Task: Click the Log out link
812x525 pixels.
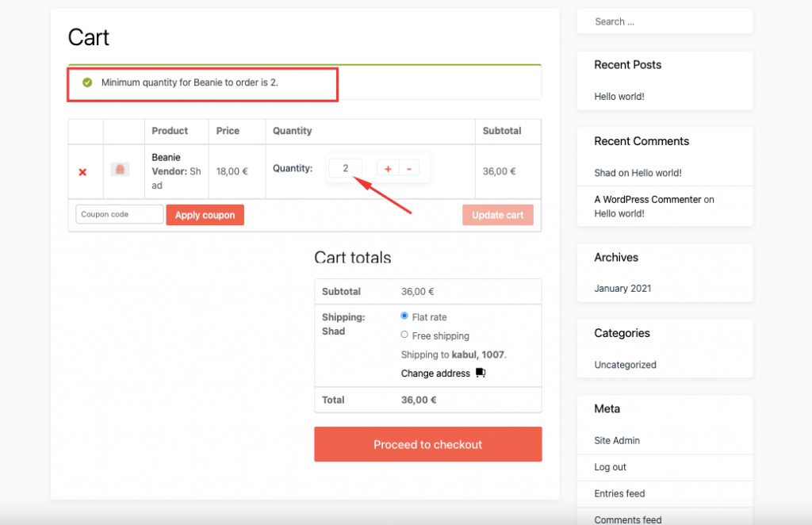Action: 610,467
